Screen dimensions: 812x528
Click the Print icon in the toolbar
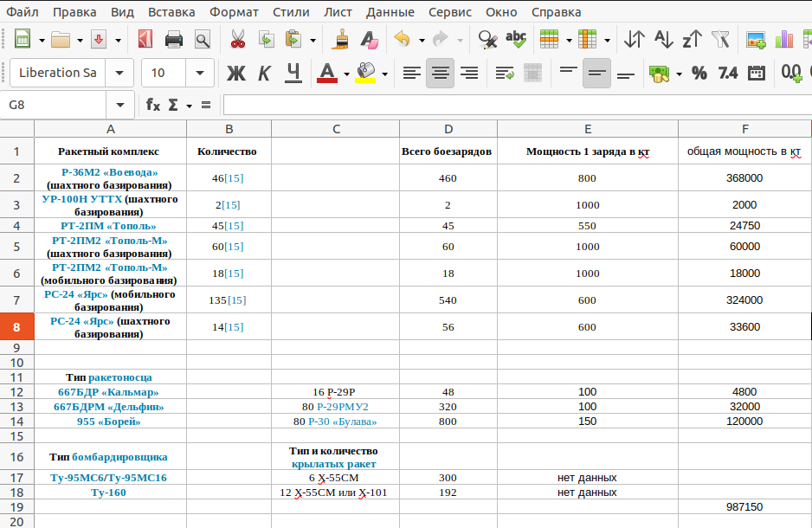[x=174, y=40]
